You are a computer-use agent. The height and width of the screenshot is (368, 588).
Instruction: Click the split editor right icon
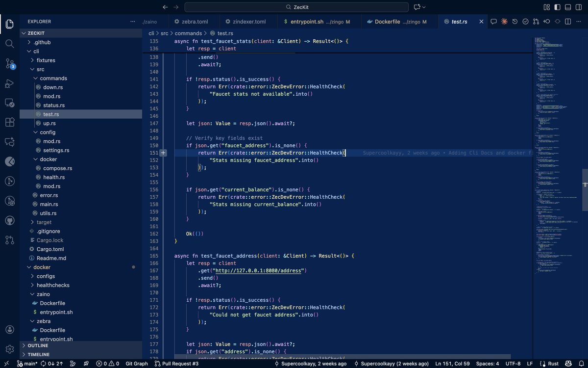(568, 22)
